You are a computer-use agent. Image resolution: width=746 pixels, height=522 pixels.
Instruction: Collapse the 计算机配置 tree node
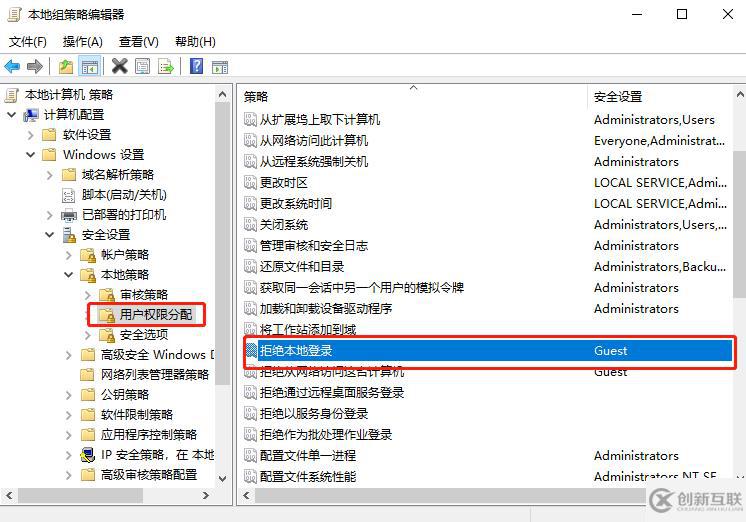tap(11, 115)
